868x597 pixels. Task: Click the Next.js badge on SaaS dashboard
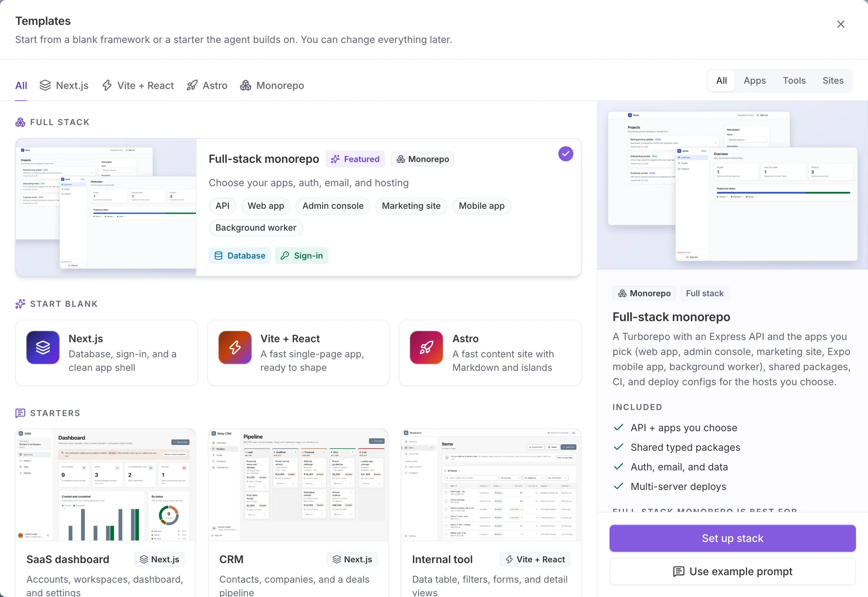point(159,559)
